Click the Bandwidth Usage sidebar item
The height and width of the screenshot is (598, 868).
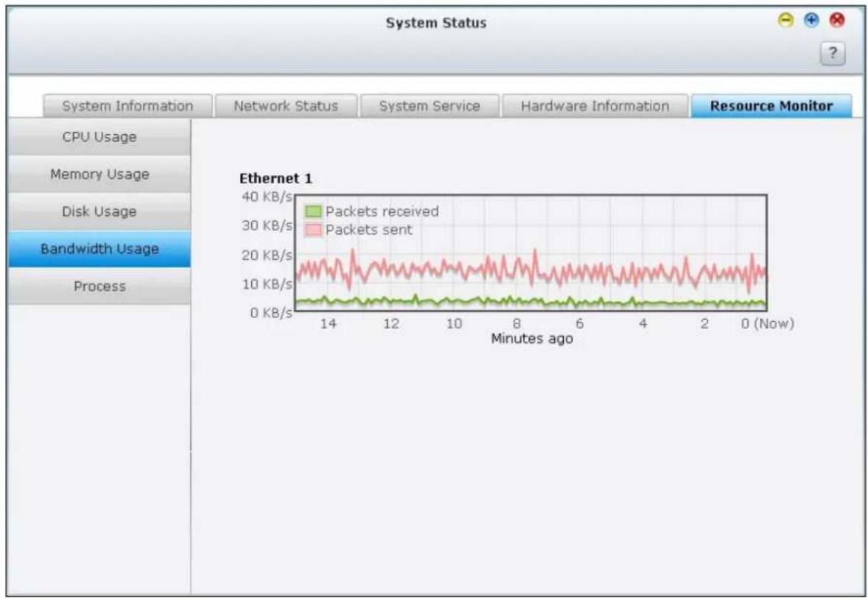click(99, 249)
